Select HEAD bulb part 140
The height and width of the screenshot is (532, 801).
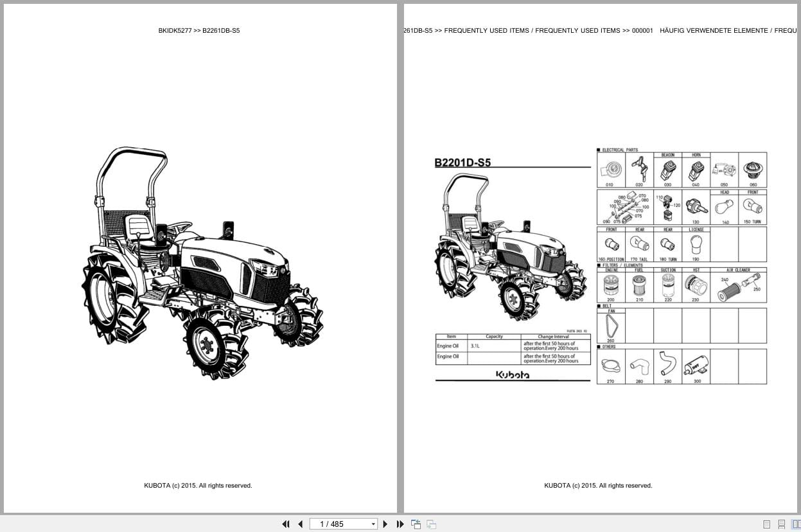click(x=725, y=207)
